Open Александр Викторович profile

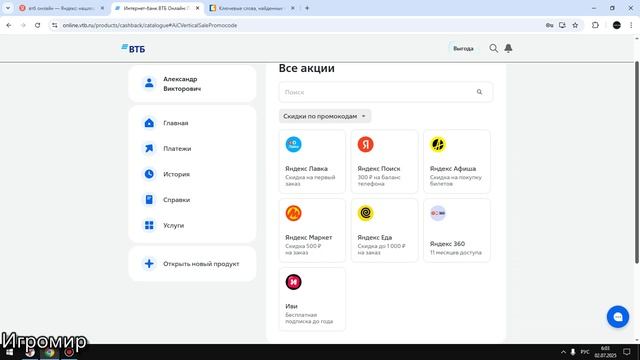click(192, 84)
